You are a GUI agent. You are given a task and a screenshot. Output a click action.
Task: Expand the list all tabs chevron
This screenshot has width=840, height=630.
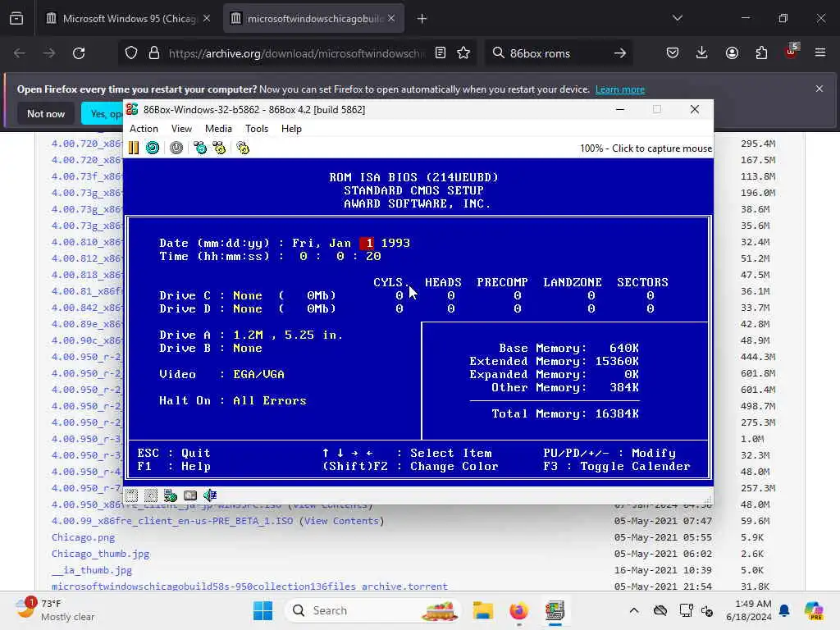coord(678,19)
